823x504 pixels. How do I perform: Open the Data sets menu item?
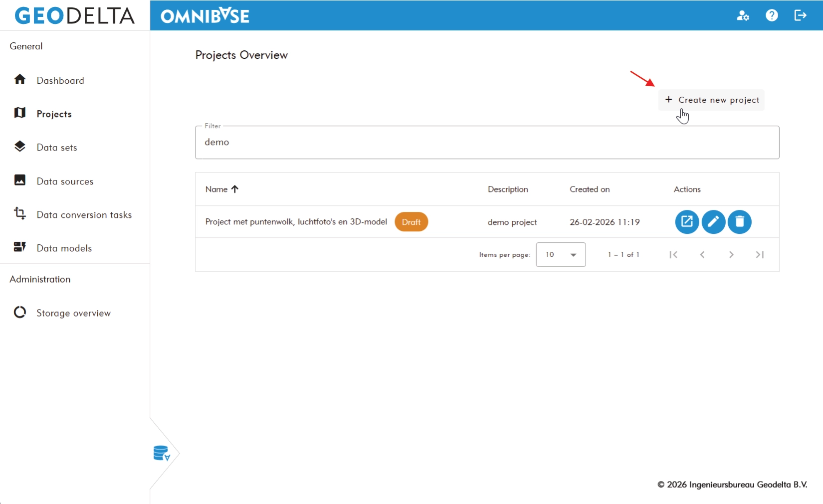click(57, 148)
